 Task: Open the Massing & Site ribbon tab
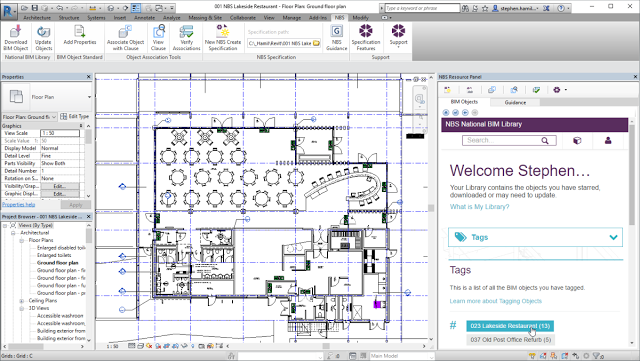click(205, 18)
